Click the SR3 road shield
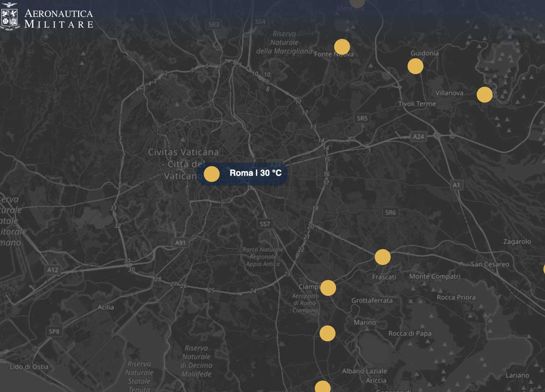 [213, 24]
